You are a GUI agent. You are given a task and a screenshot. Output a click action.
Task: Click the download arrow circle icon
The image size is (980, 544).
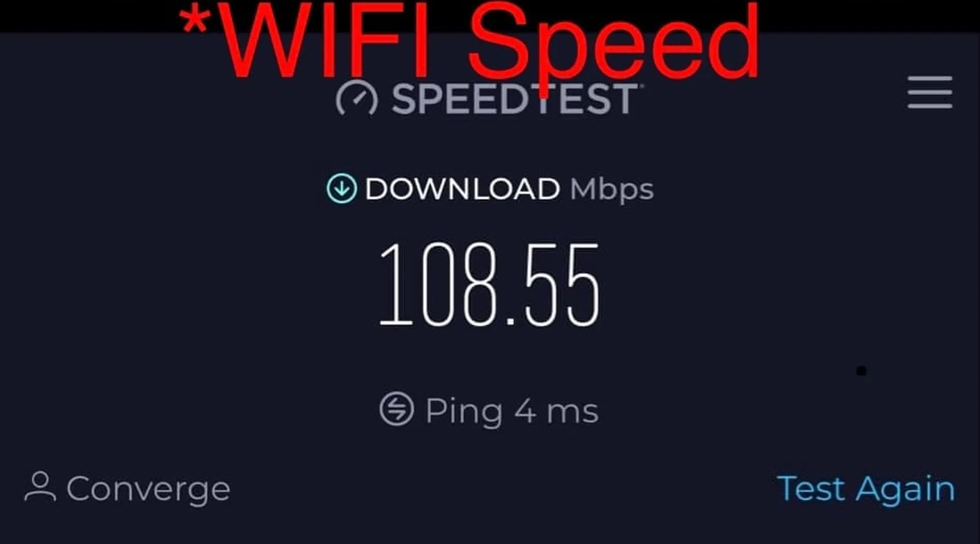tap(341, 188)
